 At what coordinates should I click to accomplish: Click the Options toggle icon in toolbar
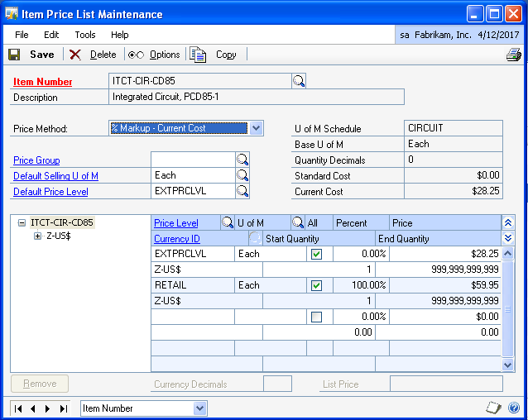pos(136,55)
